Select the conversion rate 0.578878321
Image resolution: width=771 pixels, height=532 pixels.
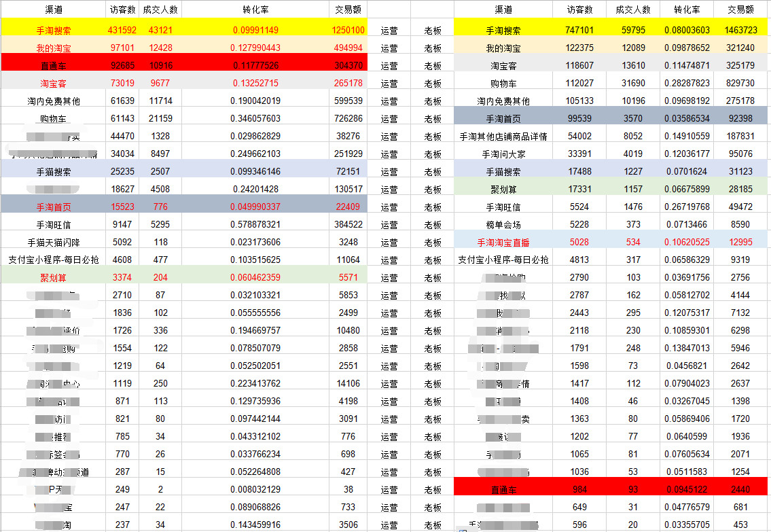click(x=255, y=225)
